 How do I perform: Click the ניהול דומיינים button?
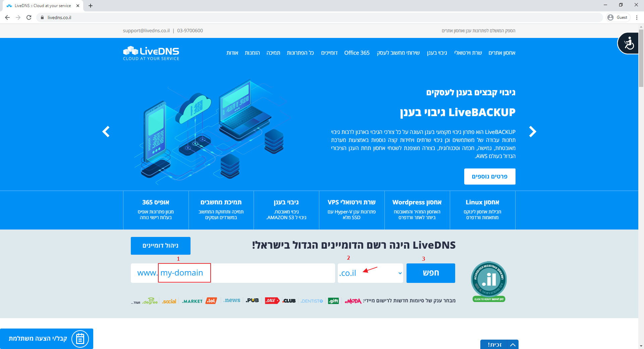(x=160, y=246)
